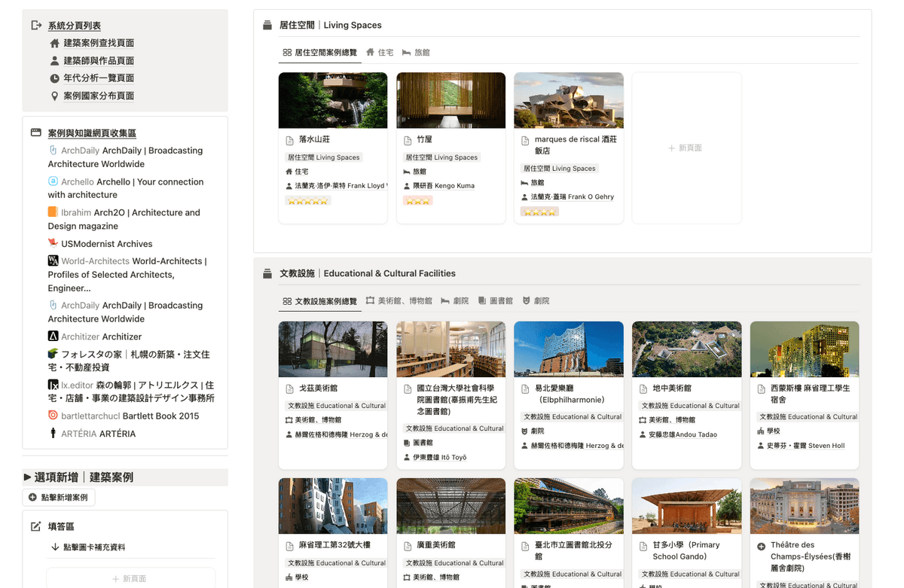The height and width of the screenshot is (588, 904).
Task: Open 國立台灣大學社會科學院圖書館 card
Action: pos(450,395)
